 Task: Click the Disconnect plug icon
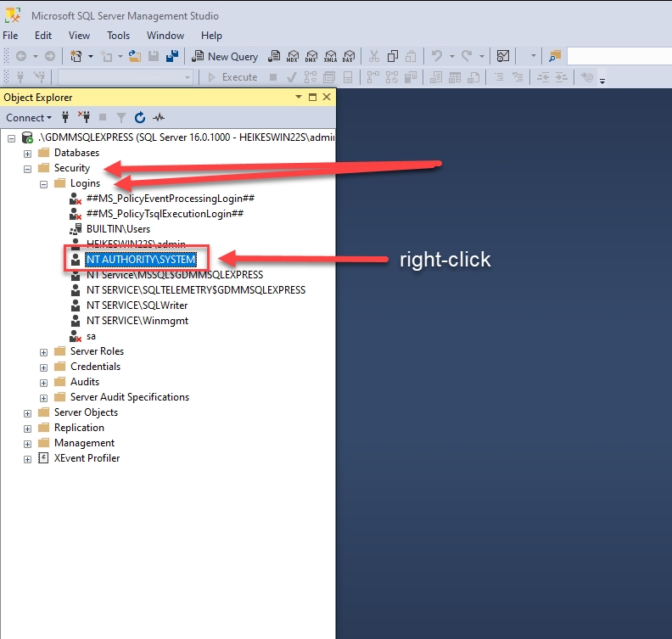84,117
